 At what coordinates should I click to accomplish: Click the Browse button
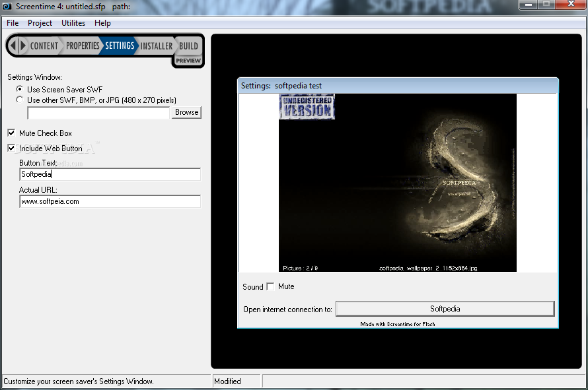tap(186, 112)
